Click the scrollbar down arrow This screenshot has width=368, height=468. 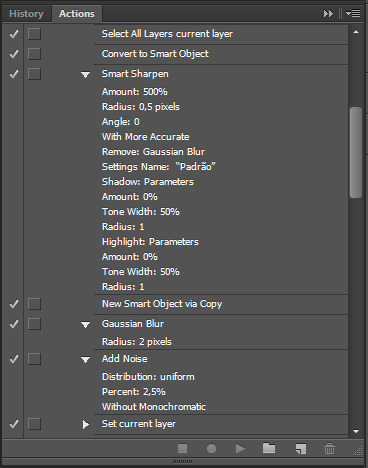click(x=356, y=431)
